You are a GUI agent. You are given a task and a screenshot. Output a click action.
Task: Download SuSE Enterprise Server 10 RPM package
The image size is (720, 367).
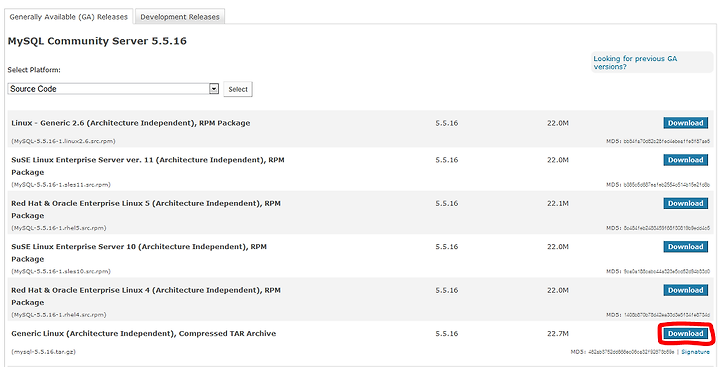pyautogui.click(x=685, y=247)
